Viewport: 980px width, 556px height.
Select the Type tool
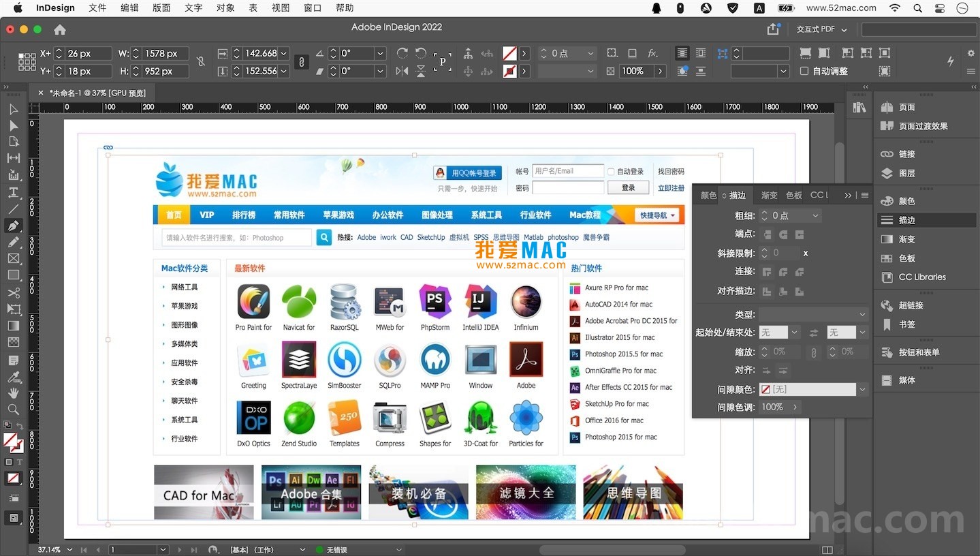[13, 192]
